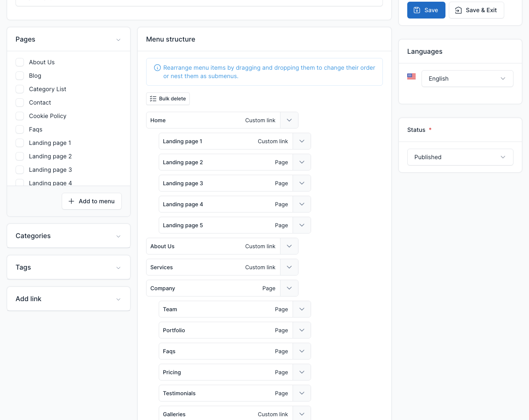529x420 pixels.
Task: Select the Testimonials submenu item
Action: pos(225,393)
